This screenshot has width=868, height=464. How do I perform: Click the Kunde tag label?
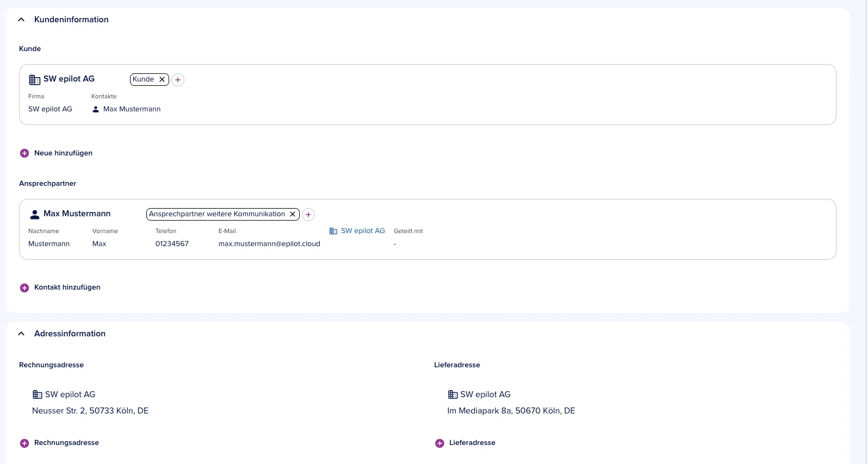(144, 79)
